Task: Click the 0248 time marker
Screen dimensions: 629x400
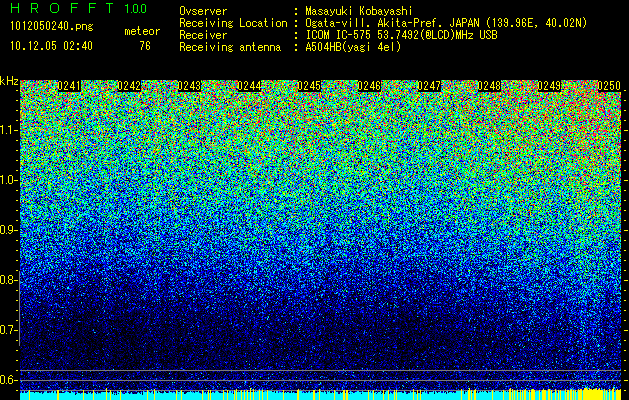Action: (x=489, y=86)
